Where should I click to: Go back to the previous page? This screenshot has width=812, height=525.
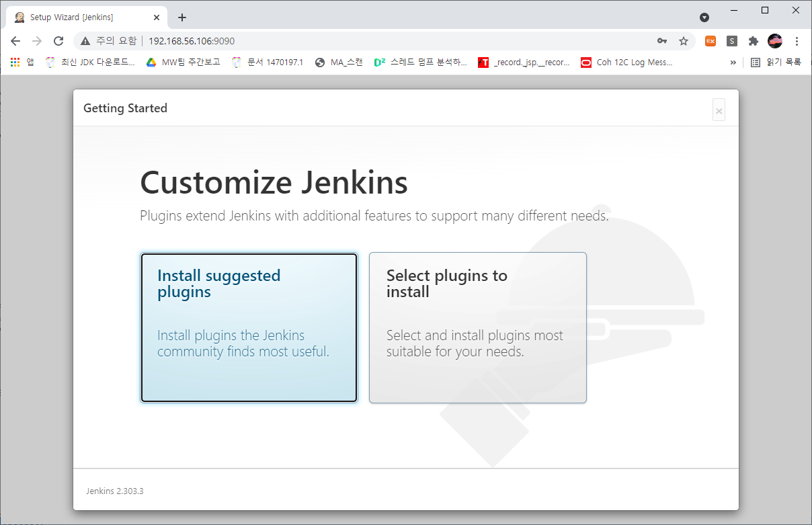coord(15,41)
